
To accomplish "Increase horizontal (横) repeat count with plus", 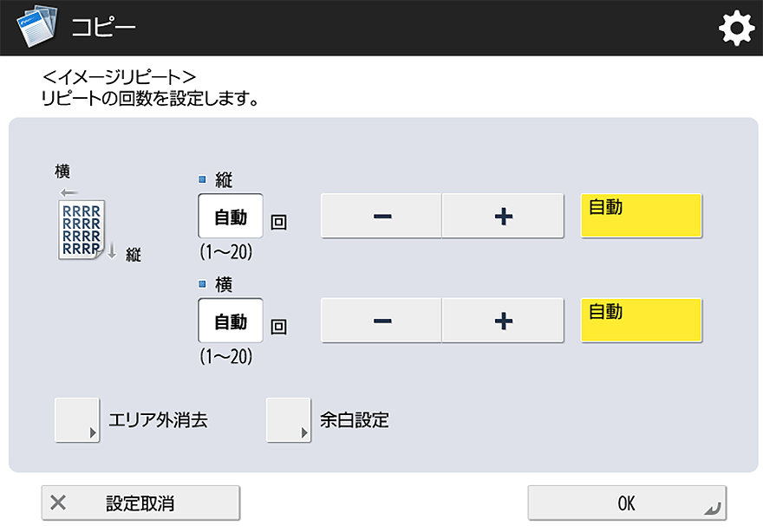I will [503, 321].
